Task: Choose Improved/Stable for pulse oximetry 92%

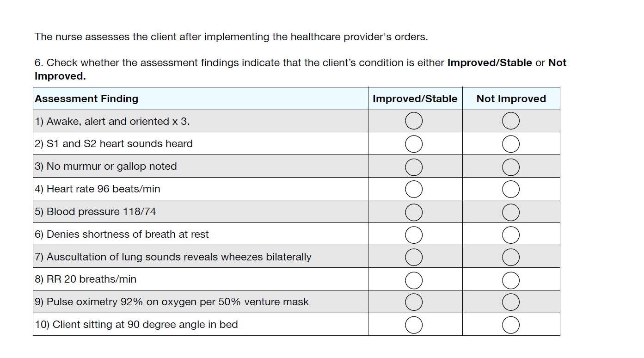Action: [x=414, y=302]
